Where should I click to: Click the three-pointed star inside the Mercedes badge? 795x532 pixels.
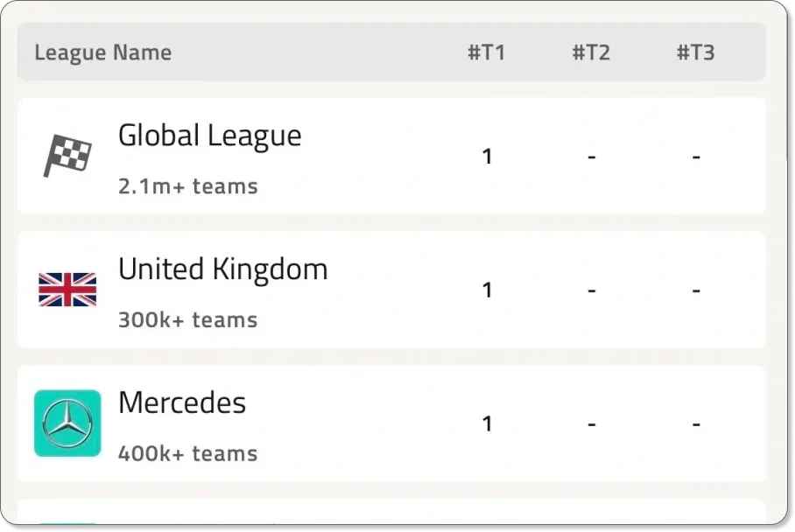pyautogui.click(x=67, y=423)
